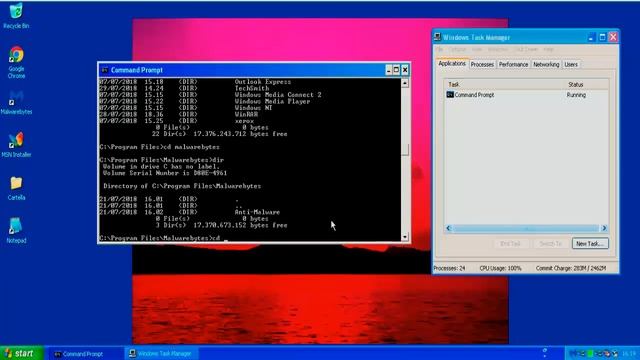
Task: Click the Windows Media Connect 2 entry
Action: (278, 95)
